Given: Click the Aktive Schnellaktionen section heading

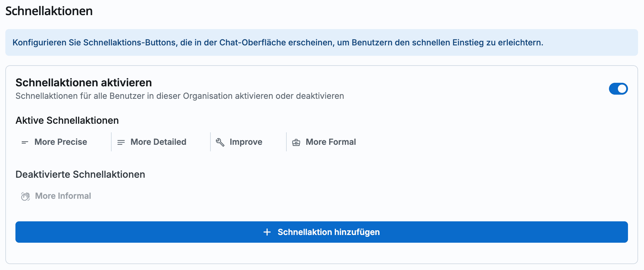Looking at the screenshot, I should click(67, 120).
